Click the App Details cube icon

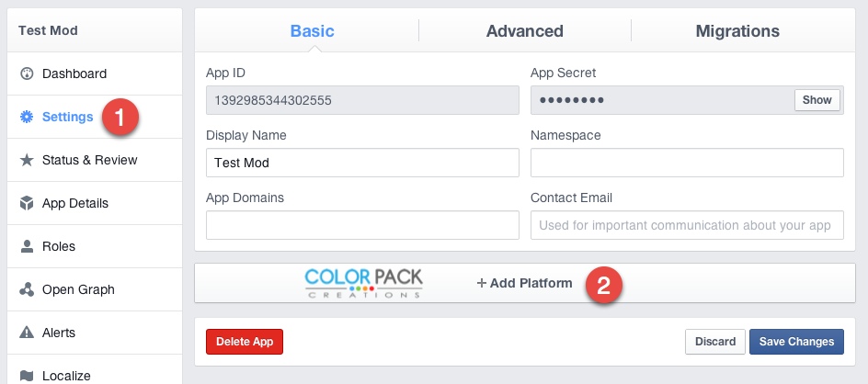pos(27,203)
